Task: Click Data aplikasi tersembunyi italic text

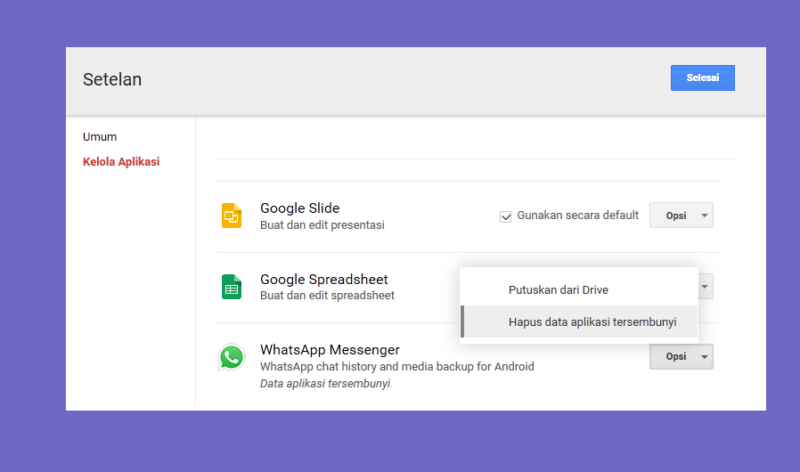Action: tap(326, 384)
